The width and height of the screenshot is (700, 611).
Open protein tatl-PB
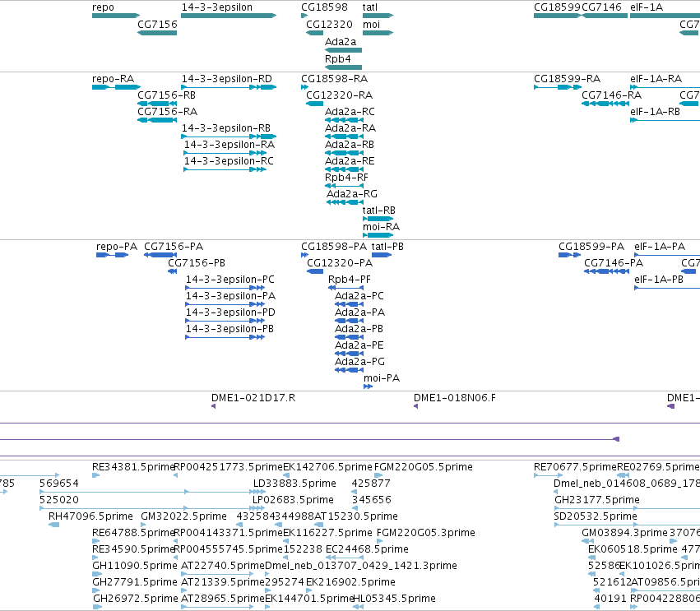[x=387, y=247]
